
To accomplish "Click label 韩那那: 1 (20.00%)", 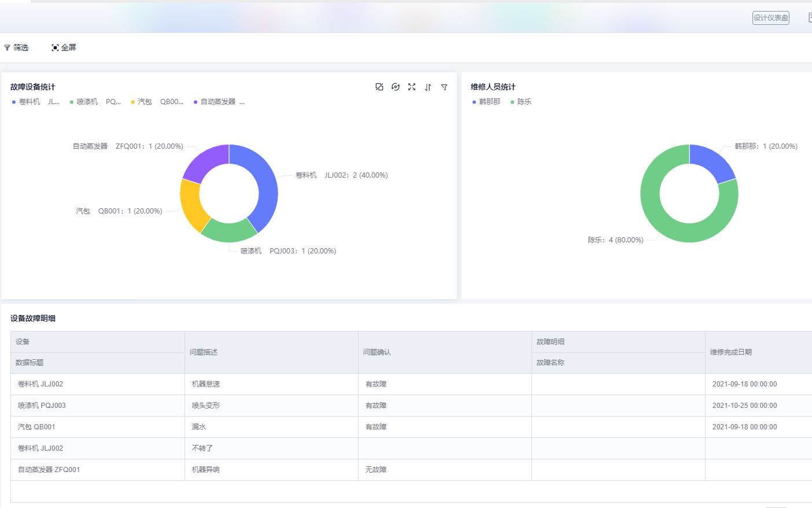I will tap(766, 146).
